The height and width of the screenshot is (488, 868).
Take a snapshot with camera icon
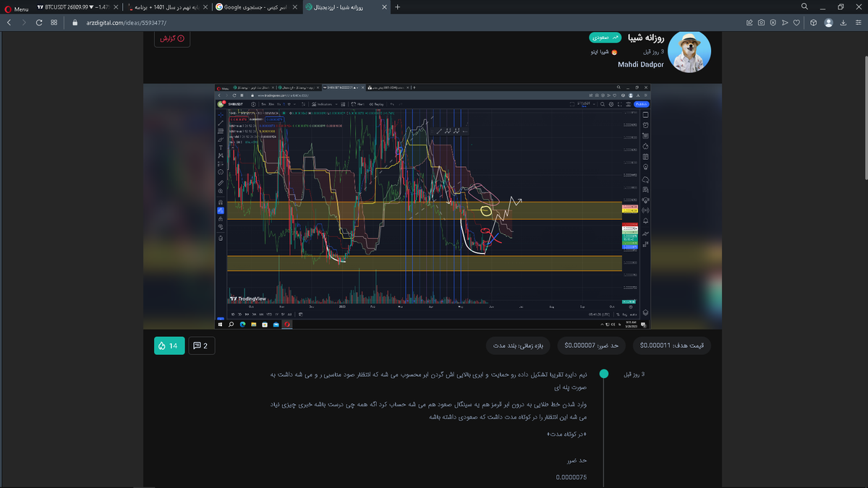(x=762, y=22)
